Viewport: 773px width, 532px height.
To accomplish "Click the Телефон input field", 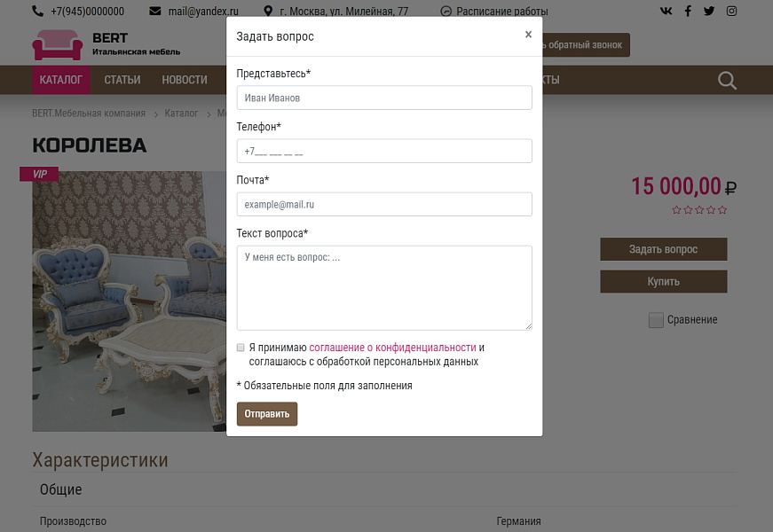I will tap(384, 151).
